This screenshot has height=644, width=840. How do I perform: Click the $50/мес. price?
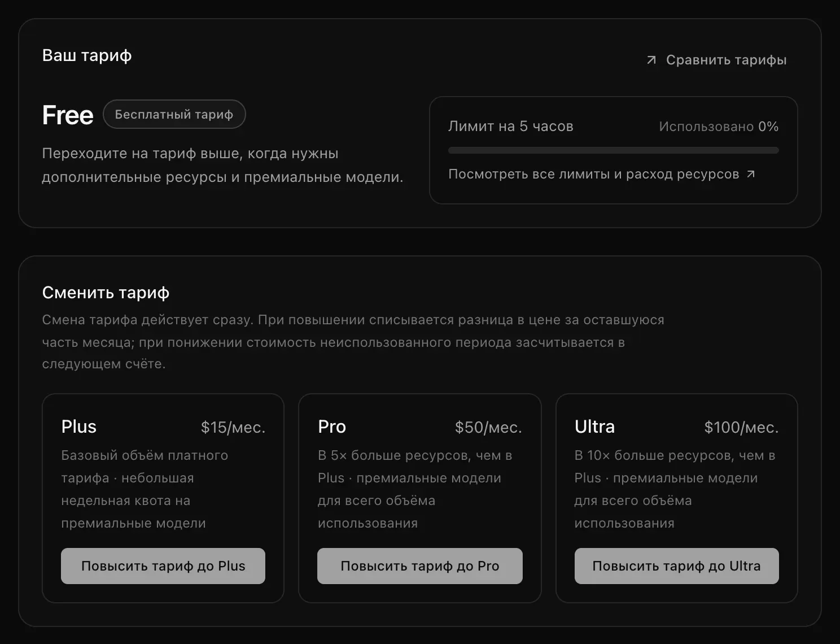coord(488,428)
